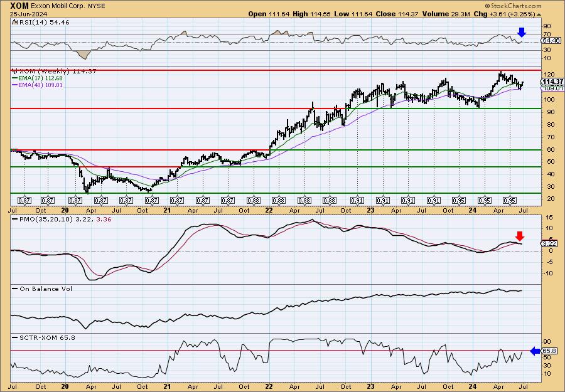The image size is (565, 392).
Task: Click the 3.36 PMO signal value in red
Action: (104, 219)
